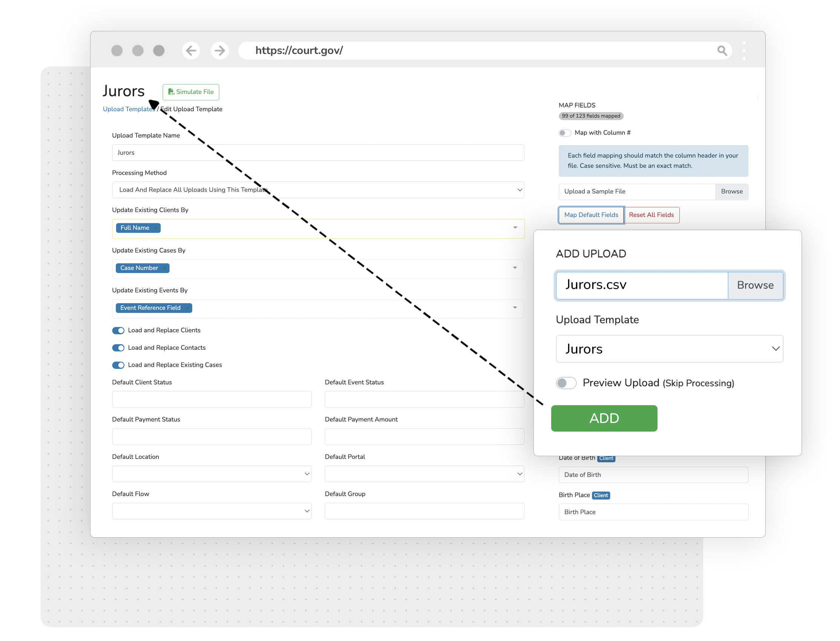Open the Upload Template Jurors dropdown

pos(669,348)
